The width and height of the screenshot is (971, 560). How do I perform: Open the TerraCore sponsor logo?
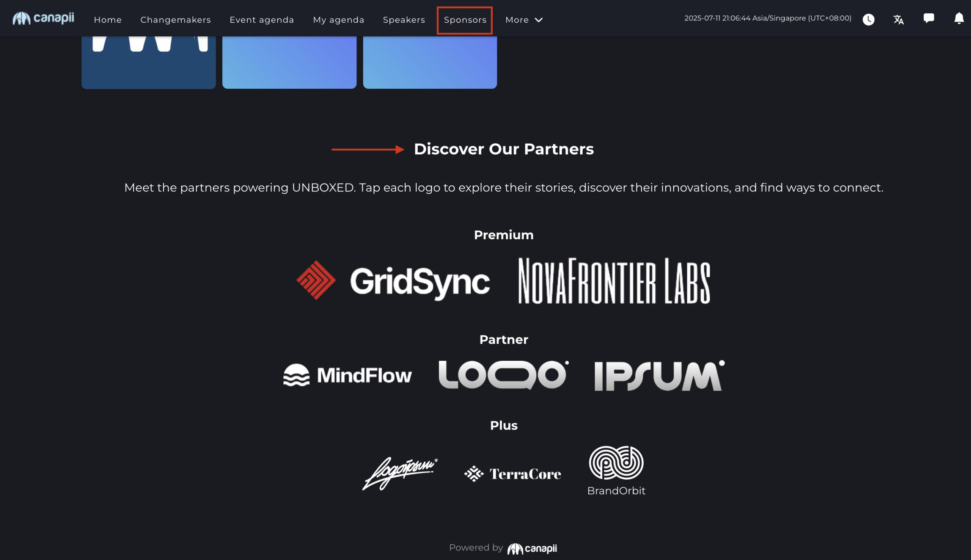coord(512,474)
